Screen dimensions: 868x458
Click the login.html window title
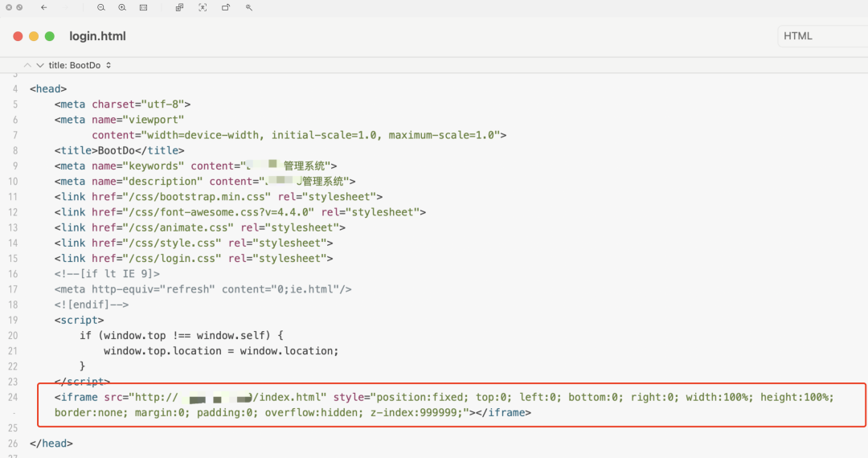coord(97,36)
